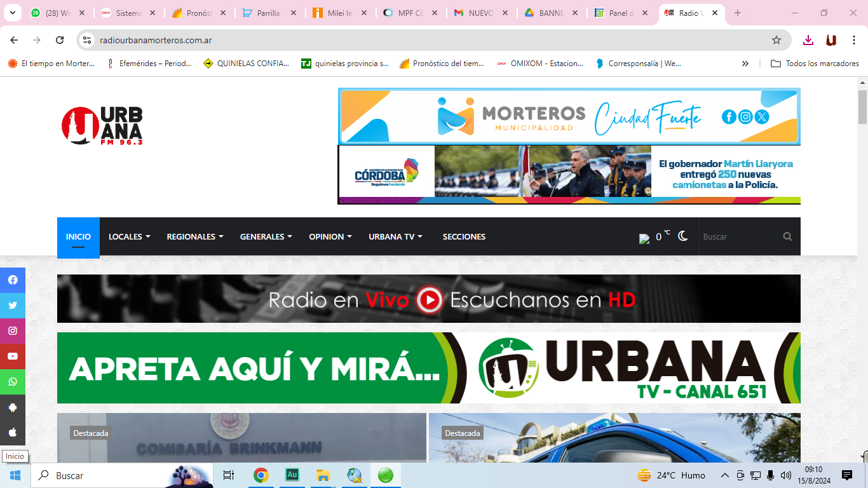Click the Facebook icon in Morteros banner

tap(729, 116)
